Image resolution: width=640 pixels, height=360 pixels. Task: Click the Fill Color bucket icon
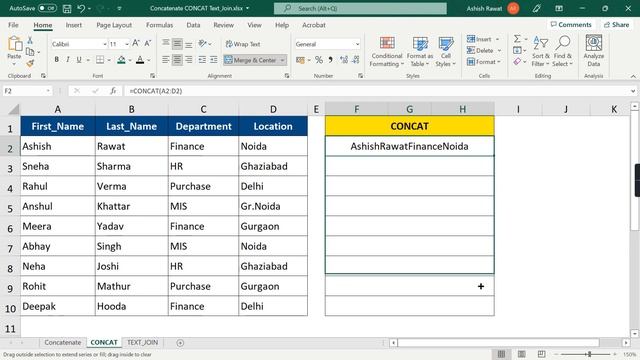pyautogui.click(x=121, y=60)
